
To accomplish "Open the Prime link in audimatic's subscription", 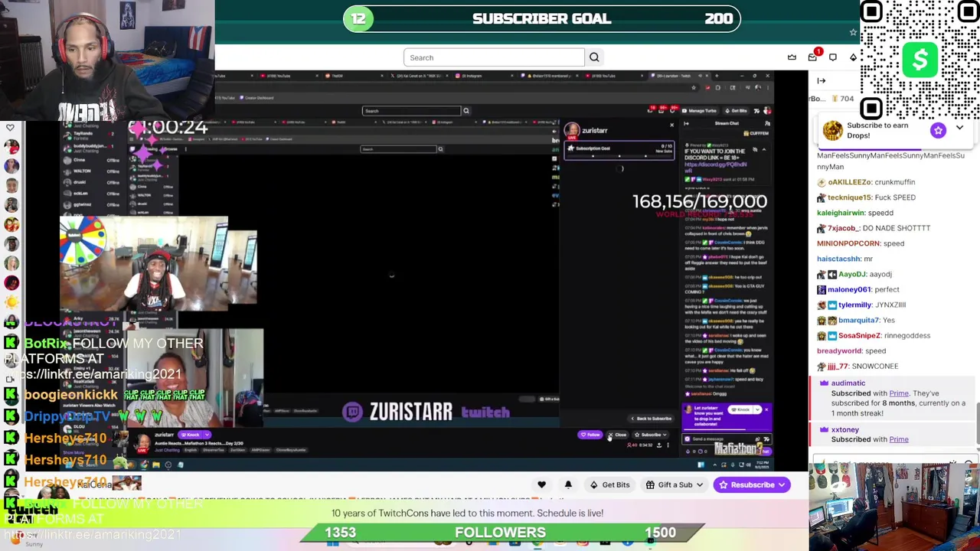I will (899, 393).
